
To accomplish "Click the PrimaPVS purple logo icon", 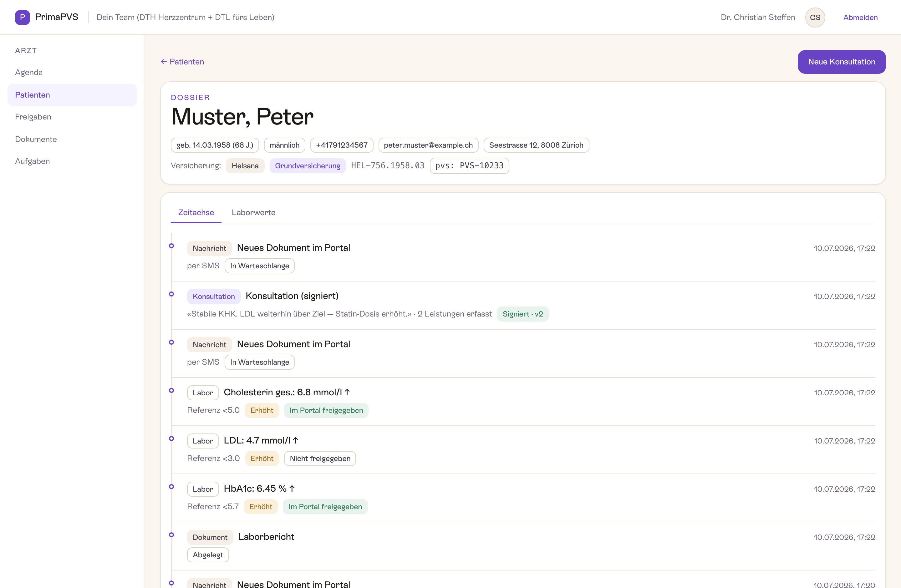I will (22, 18).
